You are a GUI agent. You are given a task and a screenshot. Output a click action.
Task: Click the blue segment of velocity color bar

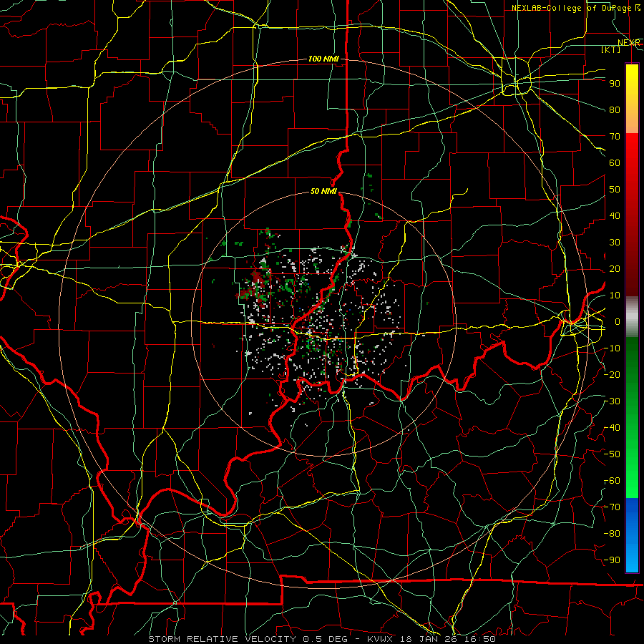(x=632, y=535)
